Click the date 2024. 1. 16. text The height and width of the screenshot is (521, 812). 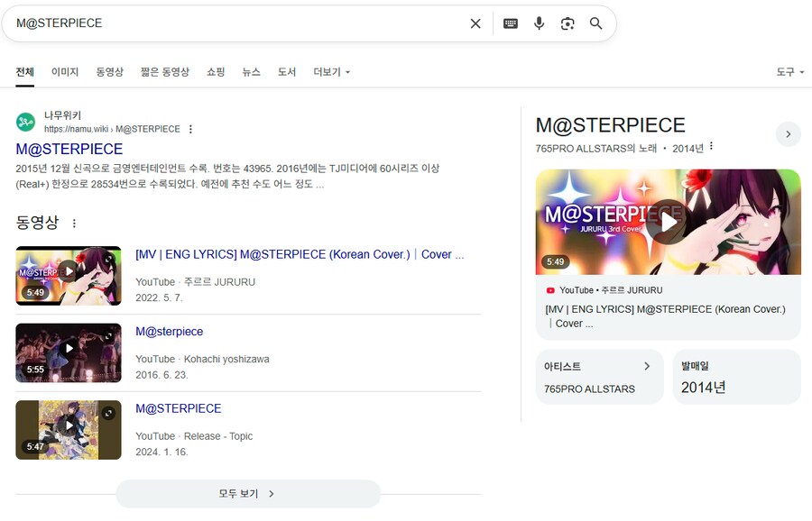click(161, 452)
